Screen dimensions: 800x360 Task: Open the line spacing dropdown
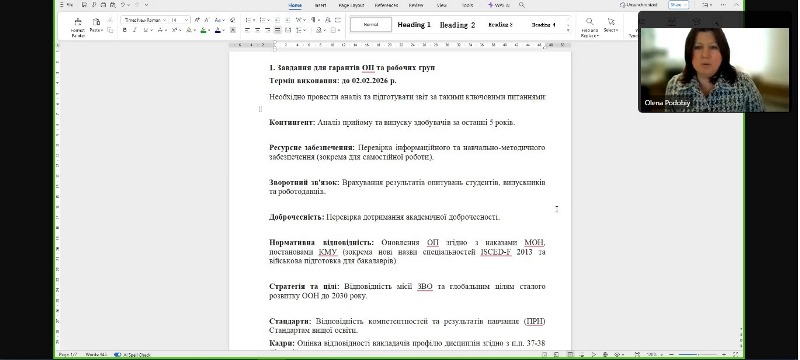(x=305, y=30)
